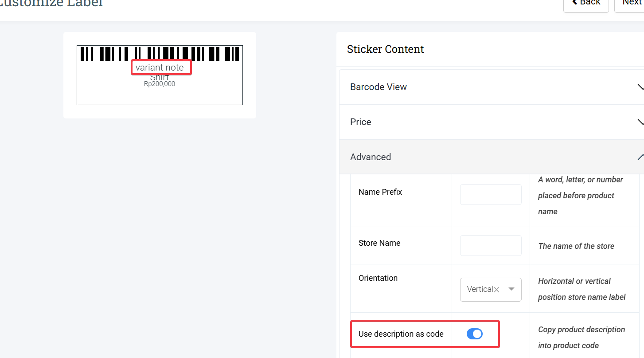Click the Store Name text field
This screenshot has width=644, height=358.
pos(491,245)
